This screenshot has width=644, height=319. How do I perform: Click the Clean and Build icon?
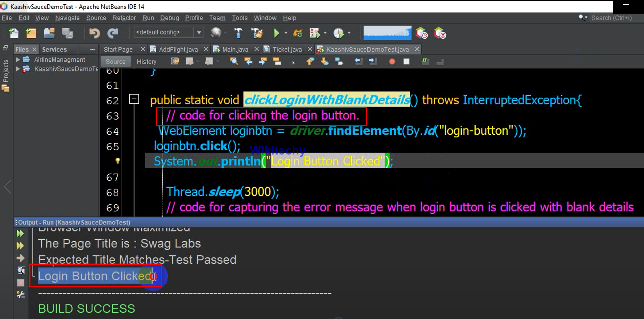coord(257,34)
